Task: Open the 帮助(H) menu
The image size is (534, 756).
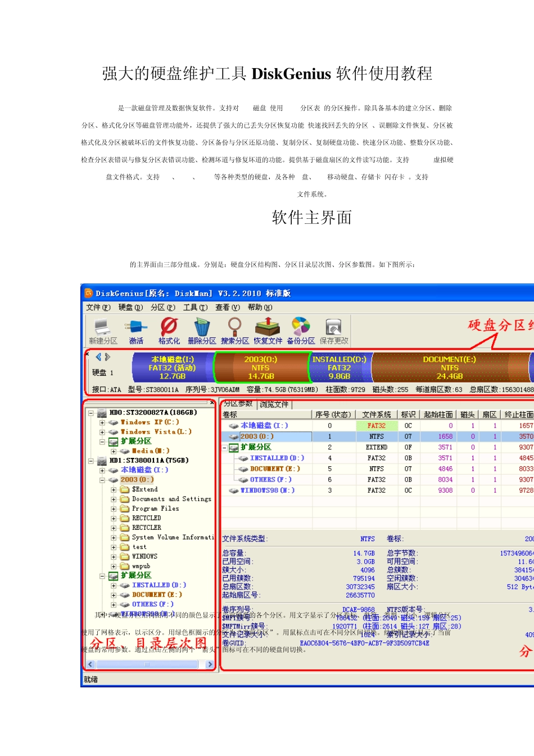Action: coord(260,307)
